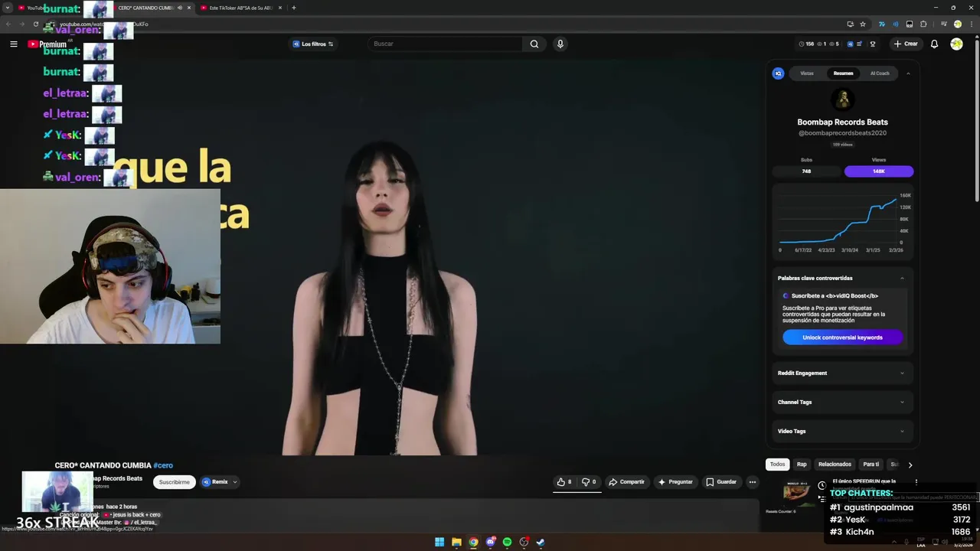Open the #cero hashtag link
The height and width of the screenshot is (551, 980).
click(x=163, y=465)
